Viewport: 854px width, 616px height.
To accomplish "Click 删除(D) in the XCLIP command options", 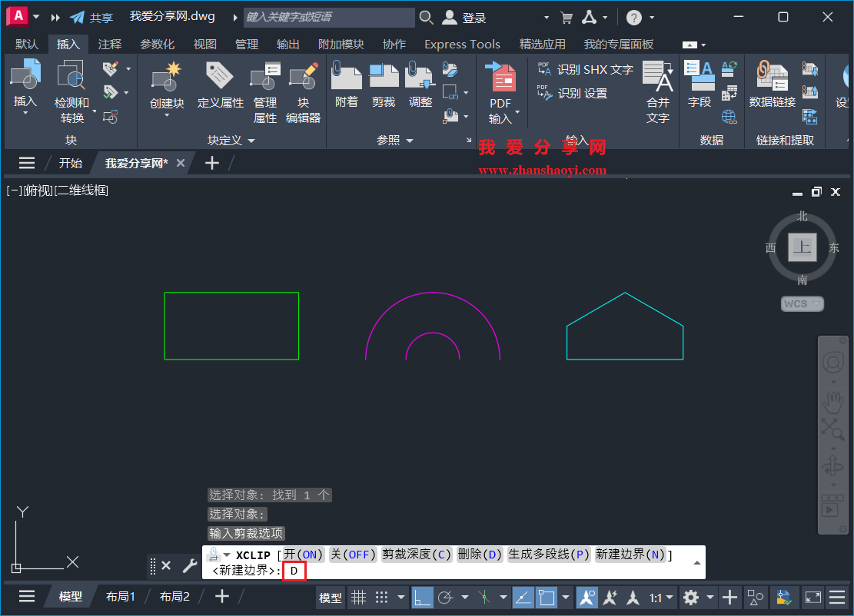I will coord(480,554).
